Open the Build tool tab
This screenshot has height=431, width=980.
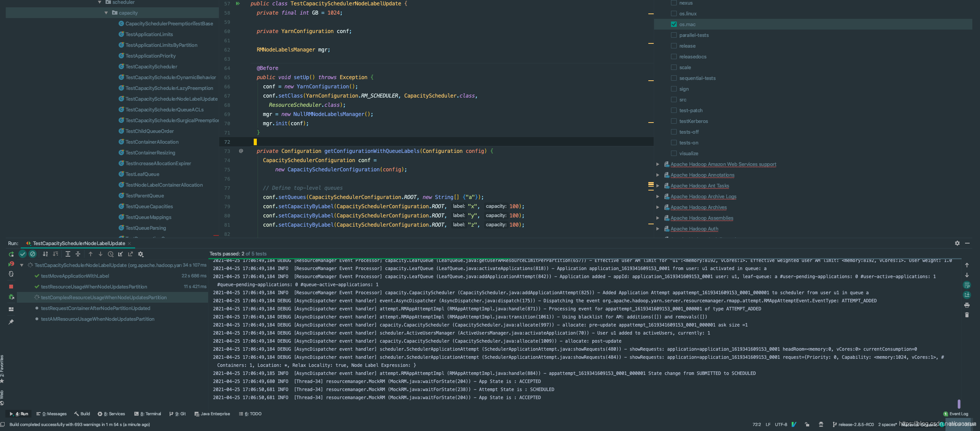click(82, 414)
